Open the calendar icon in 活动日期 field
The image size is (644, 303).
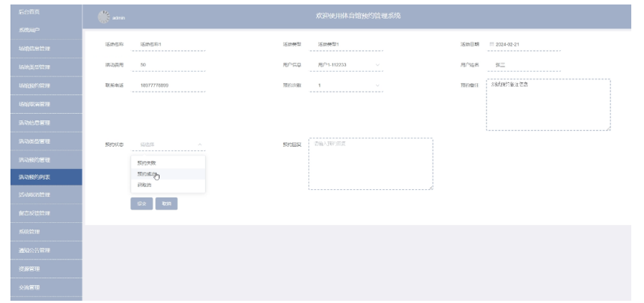tap(492, 44)
